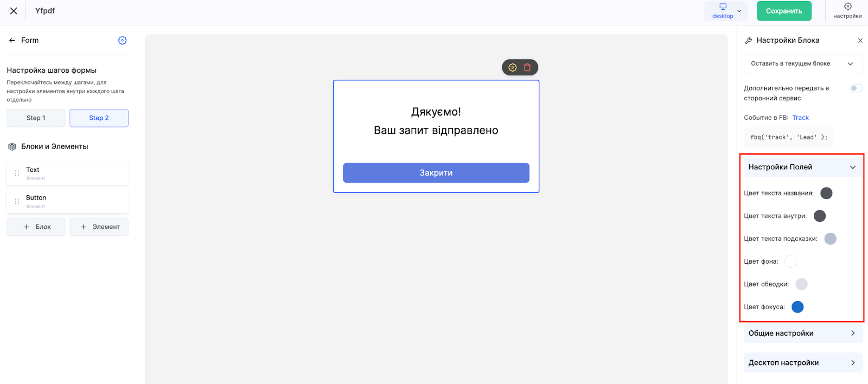This screenshot has height=384, width=868.
Task: Click the gear icon on block toolbar
Action: (x=513, y=68)
